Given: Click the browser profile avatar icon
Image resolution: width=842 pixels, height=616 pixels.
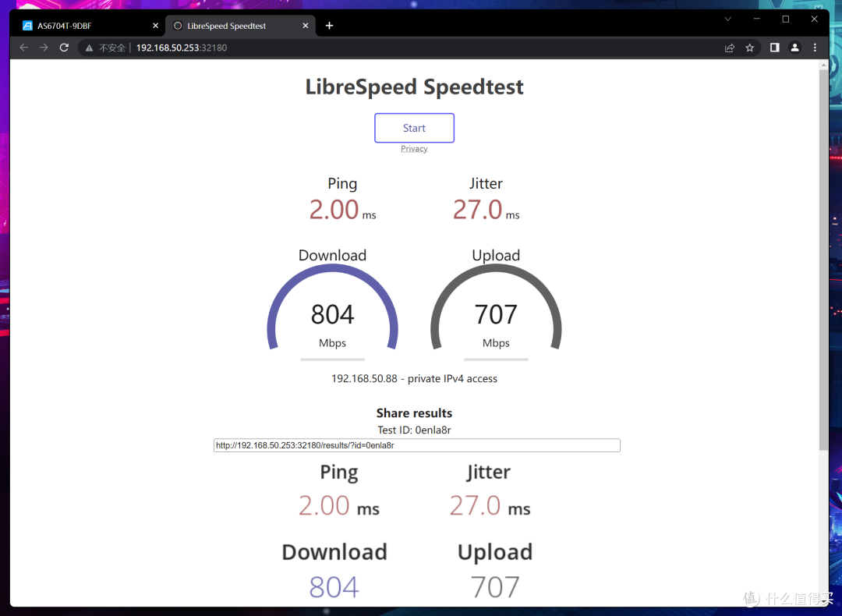Looking at the screenshot, I should (794, 48).
